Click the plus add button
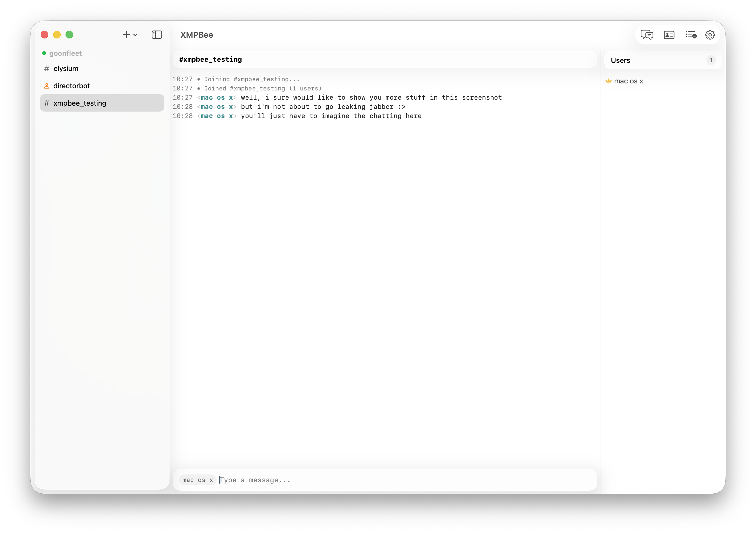This screenshot has height=534, width=756. pyautogui.click(x=126, y=35)
